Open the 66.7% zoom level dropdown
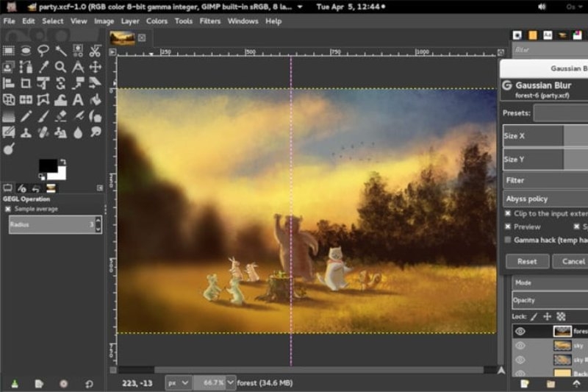This screenshot has height=392, width=588. tap(230, 383)
